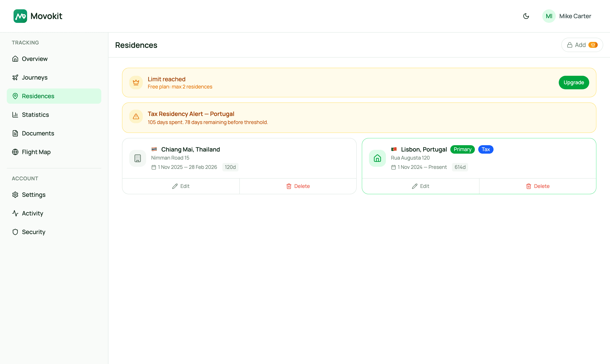The height and width of the screenshot is (364, 610).
Task: Open the MI user avatar
Action: (549, 16)
